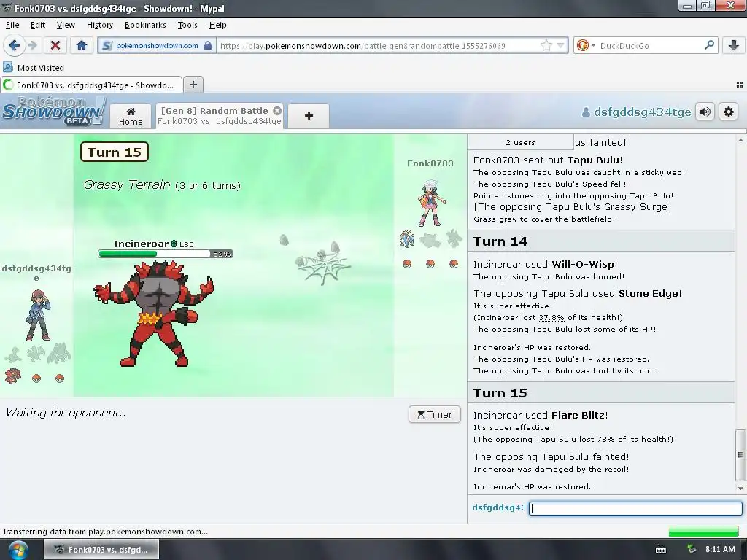Open the Tools menu

click(187, 25)
